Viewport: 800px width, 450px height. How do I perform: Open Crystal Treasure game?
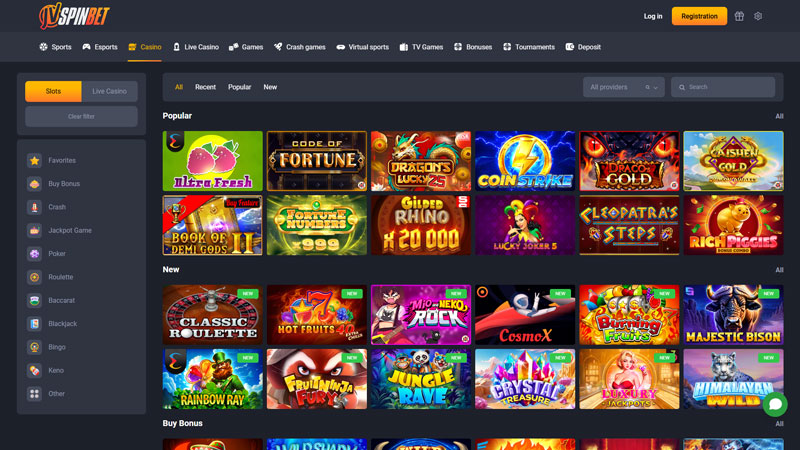(x=525, y=379)
